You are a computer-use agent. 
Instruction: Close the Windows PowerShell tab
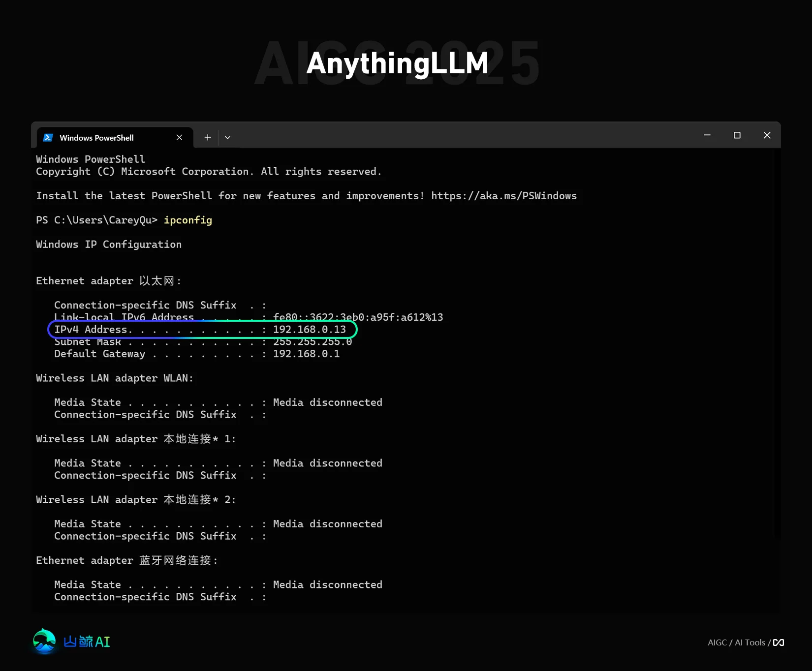179,138
